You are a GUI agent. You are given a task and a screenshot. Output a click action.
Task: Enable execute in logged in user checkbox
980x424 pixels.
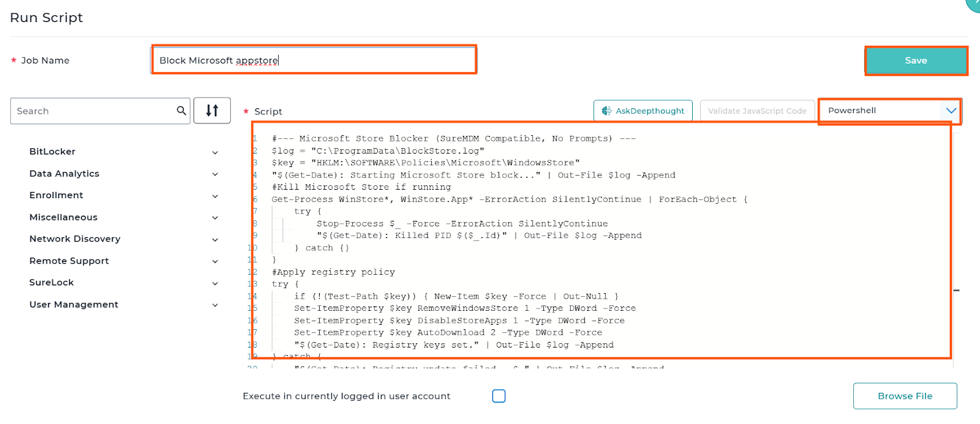(499, 396)
